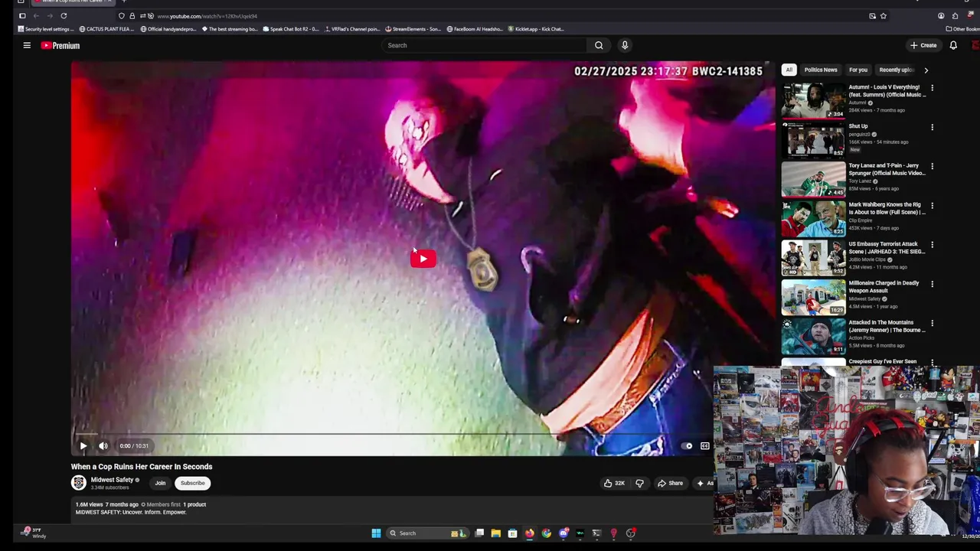Open options menu for Attacked In The Mountains
The width and height of the screenshot is (980, 551).
pos(932,323)
